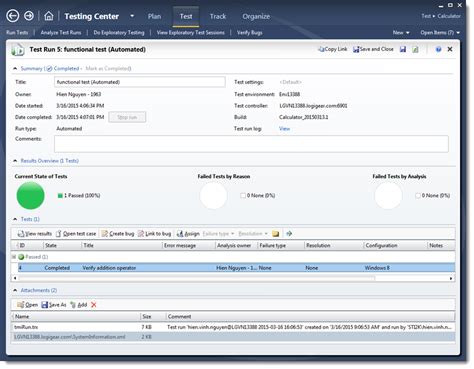
Task: Close the Test Run 5 pane
Action: tap(450, 49)
